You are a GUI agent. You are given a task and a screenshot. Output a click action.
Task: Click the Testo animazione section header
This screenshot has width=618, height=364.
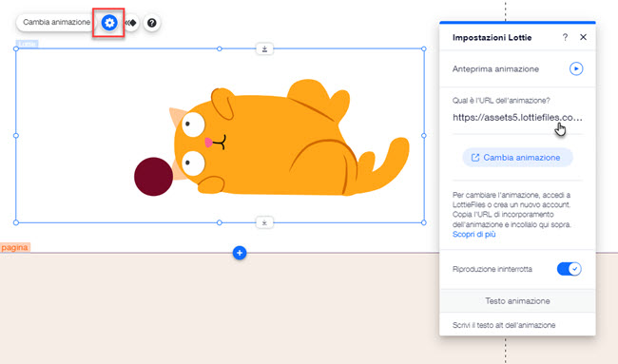point(517,301)
